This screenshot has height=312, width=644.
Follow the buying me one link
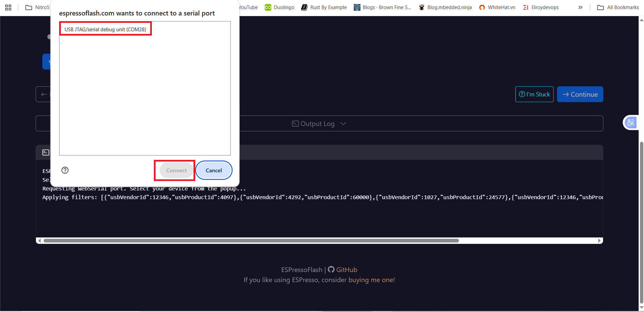coord(372,280)
